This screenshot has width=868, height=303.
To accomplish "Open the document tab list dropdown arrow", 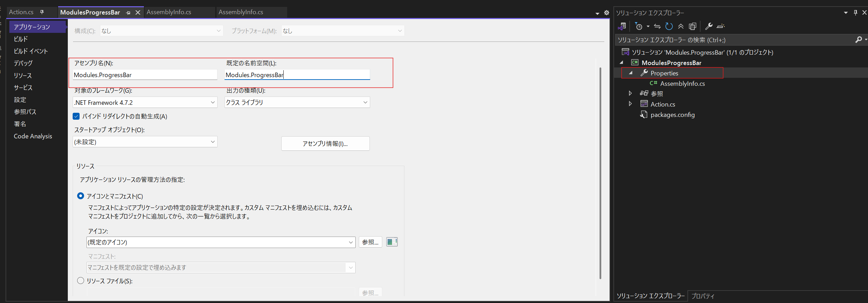I will 597,13.
